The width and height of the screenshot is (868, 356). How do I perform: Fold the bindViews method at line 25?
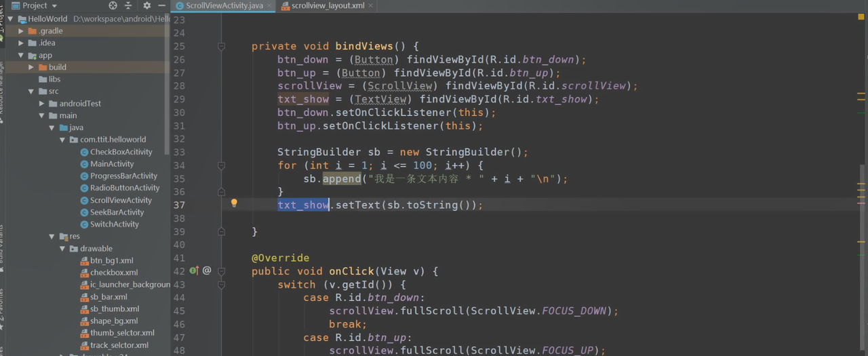click(221, 46)
